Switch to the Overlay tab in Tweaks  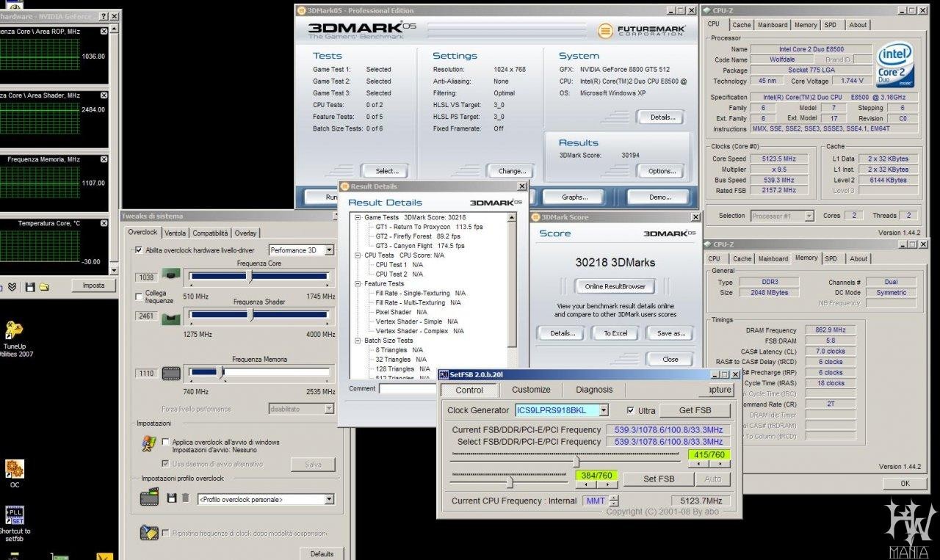(x=245, y=233)
